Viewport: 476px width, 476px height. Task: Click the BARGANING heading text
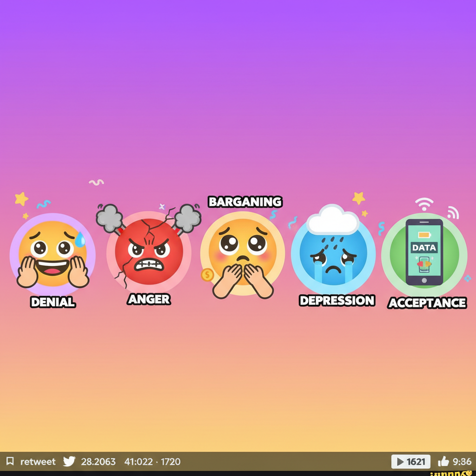pyautogui.click(x=245, y=202)
